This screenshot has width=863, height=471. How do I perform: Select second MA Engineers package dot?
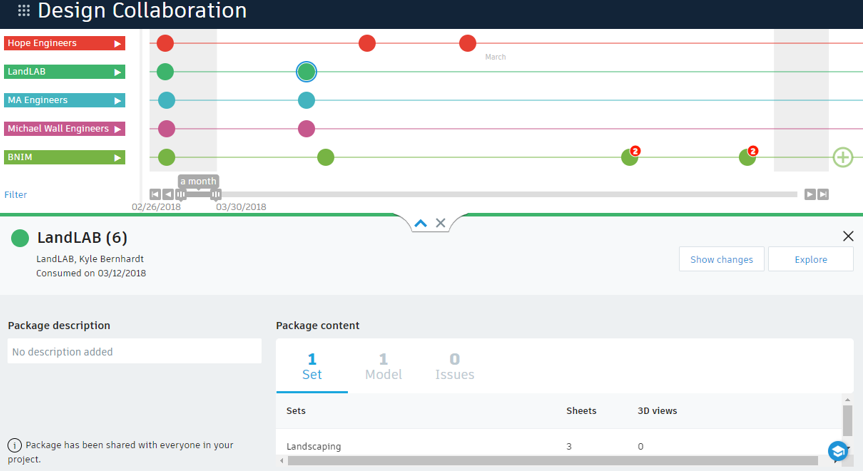(307, 100)
